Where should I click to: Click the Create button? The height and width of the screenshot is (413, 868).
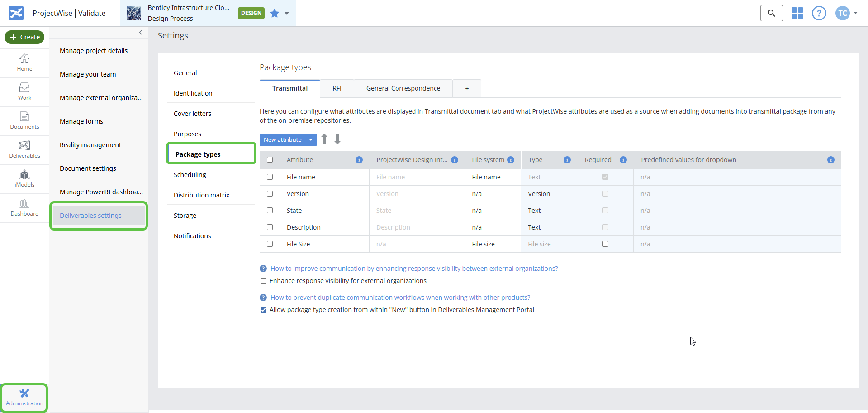(x=24, y=37)
